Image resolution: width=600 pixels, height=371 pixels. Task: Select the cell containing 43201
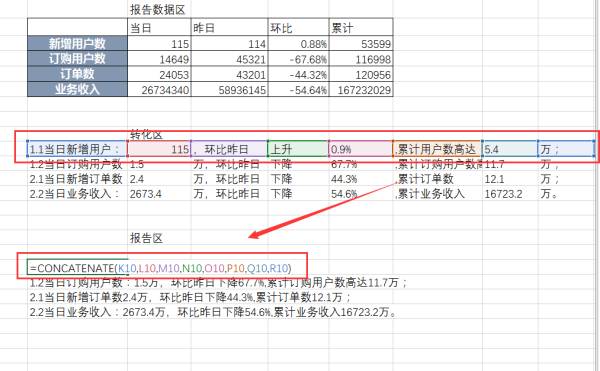point(229,75)
